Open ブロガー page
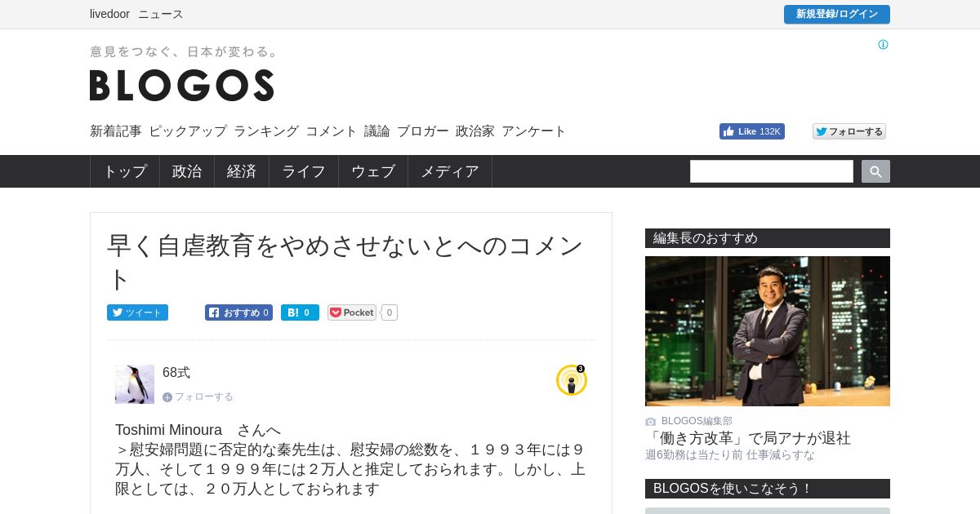The image size is (980, 514). click(423, 131)
